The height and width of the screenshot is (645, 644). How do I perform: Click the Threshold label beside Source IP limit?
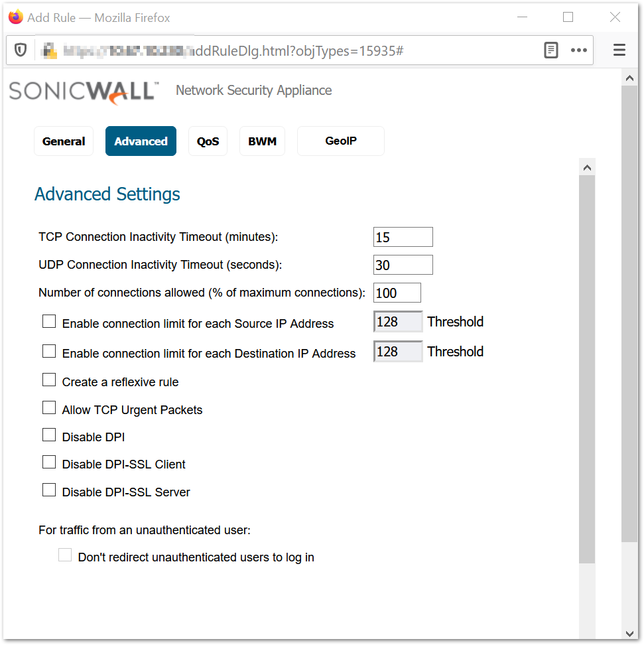click(455, 322)
